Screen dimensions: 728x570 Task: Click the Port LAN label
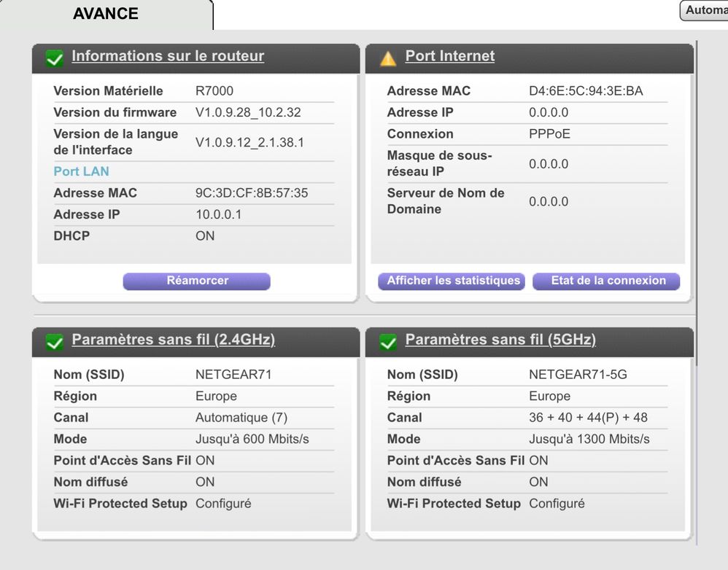(x=81, y=171)
